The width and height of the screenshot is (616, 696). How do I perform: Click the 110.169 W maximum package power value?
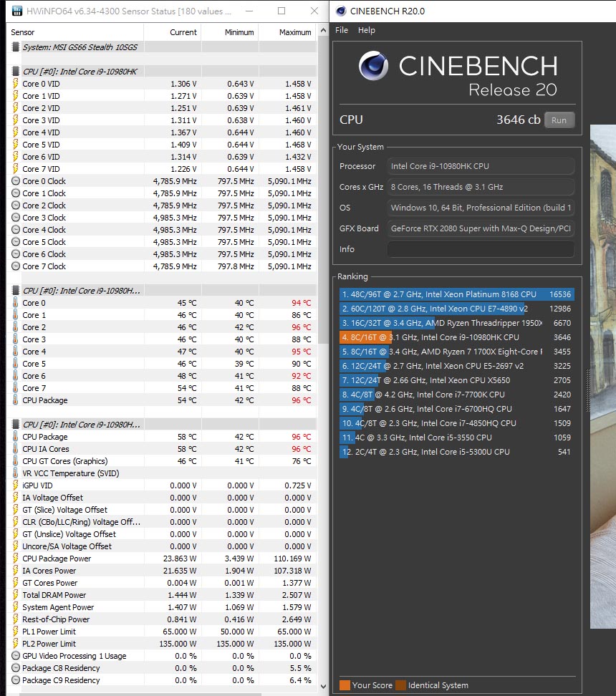(x=292, y=559)
